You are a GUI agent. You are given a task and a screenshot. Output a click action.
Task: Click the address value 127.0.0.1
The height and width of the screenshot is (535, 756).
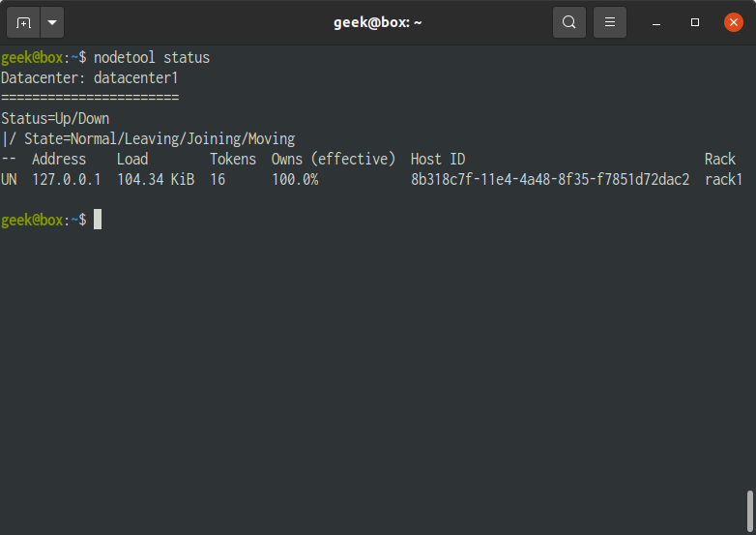coord(67,179)
